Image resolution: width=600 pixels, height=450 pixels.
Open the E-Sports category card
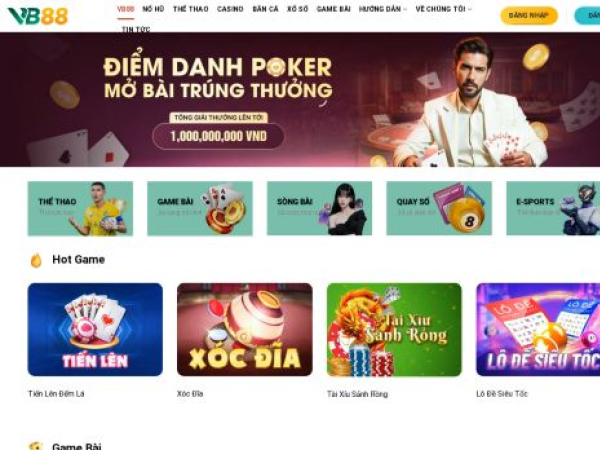[x=553, y=208]
